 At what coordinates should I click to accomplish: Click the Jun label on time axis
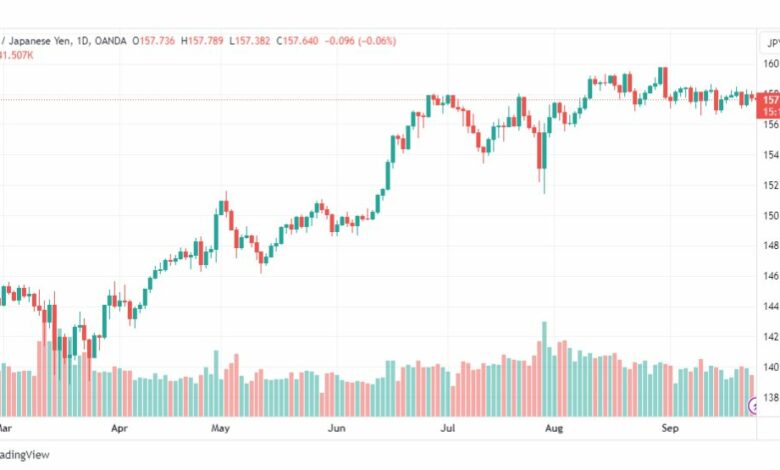point(337,428)
